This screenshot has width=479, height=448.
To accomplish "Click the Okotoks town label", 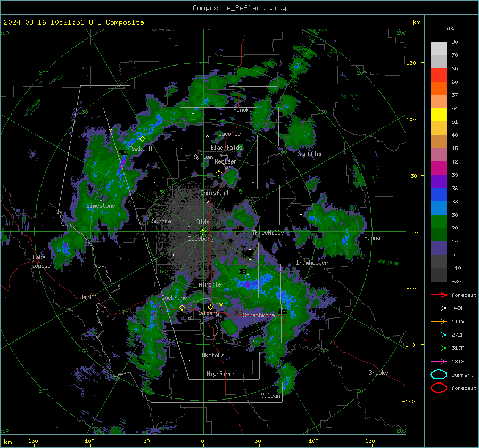I will tap(213, 355).
